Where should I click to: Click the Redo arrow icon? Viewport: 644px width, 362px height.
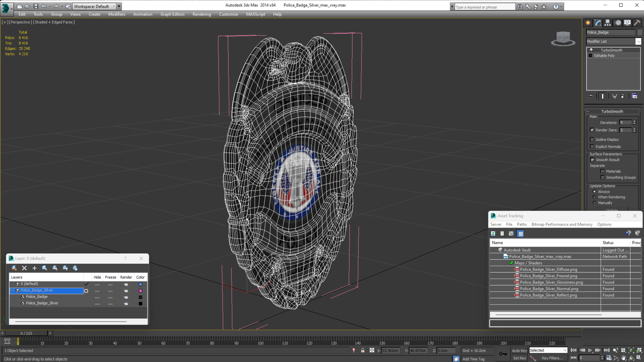point(56,6)
